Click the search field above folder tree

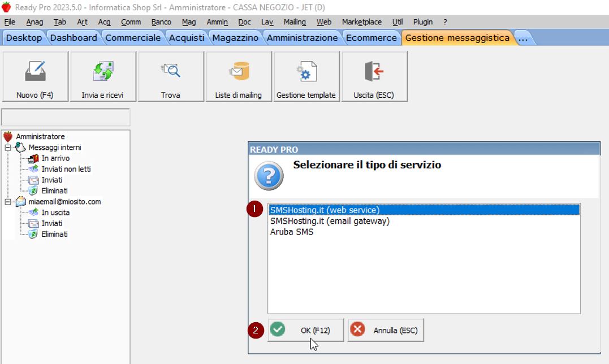coord(66,117)
